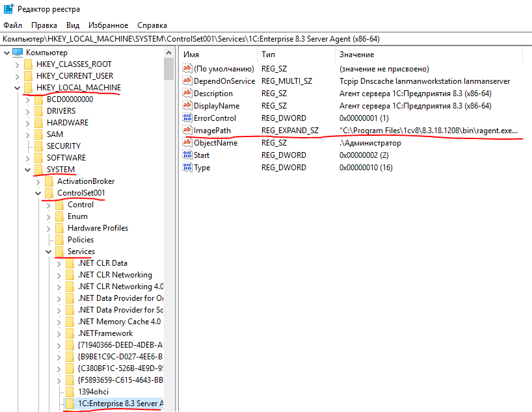Select the HKEY_CLASSES_ROOT folder icon

click(x=29, y=64)
